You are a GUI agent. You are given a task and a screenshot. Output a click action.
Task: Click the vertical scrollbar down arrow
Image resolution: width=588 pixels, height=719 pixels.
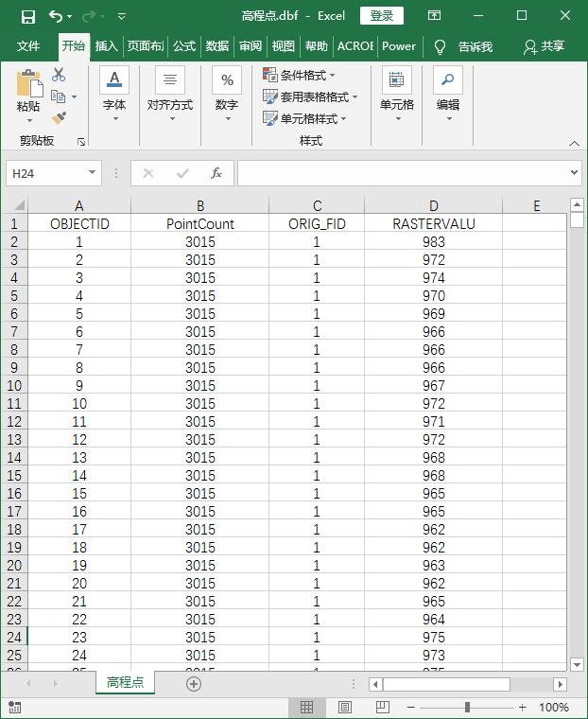click(577, 664)
